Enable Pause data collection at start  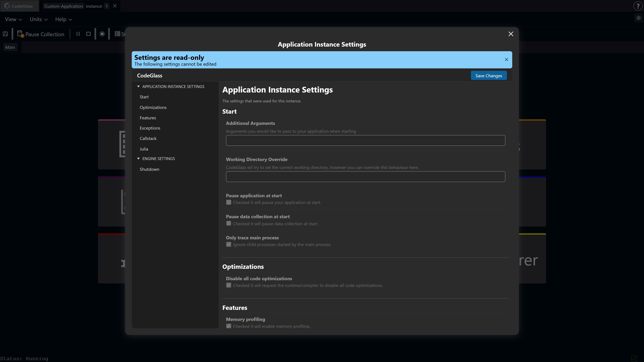pyautogui.click(x=228, y=223)
